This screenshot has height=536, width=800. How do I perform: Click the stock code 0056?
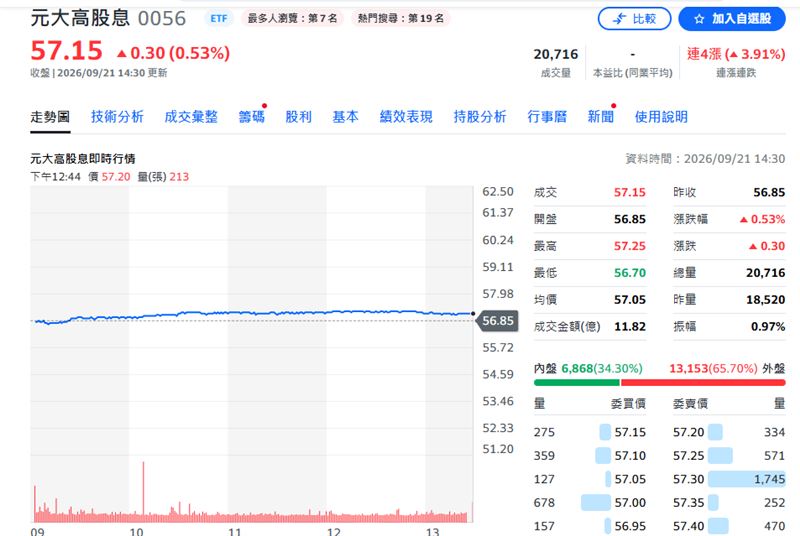pyautogui.click(x=162, y=19)
